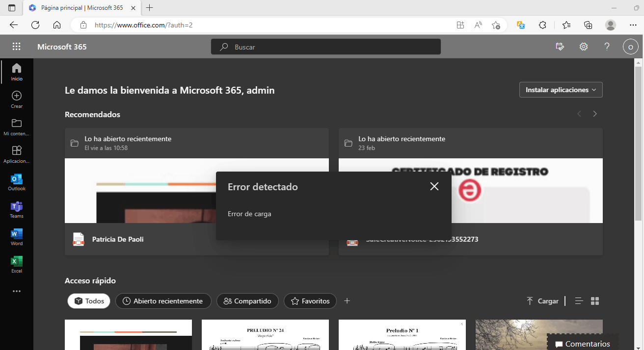644x350 pixels.
Task: Open the Comentarios feedback button
Action: pos(583,344)
